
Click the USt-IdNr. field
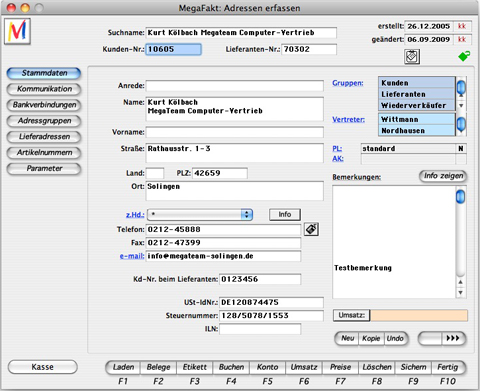pyautogui.click(x=271, y=302)
